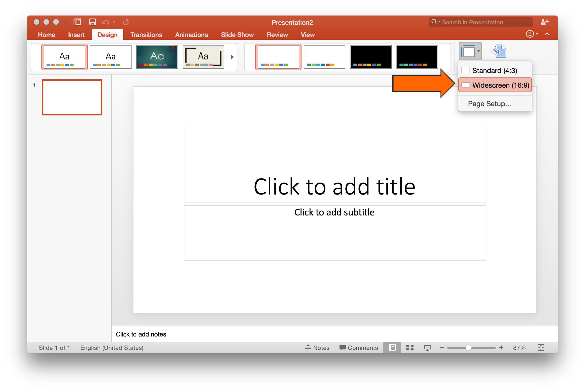The image size is (585, 392).
Task: Share the presentation with others
Action: pyautogui.click(x=545, y=22)
